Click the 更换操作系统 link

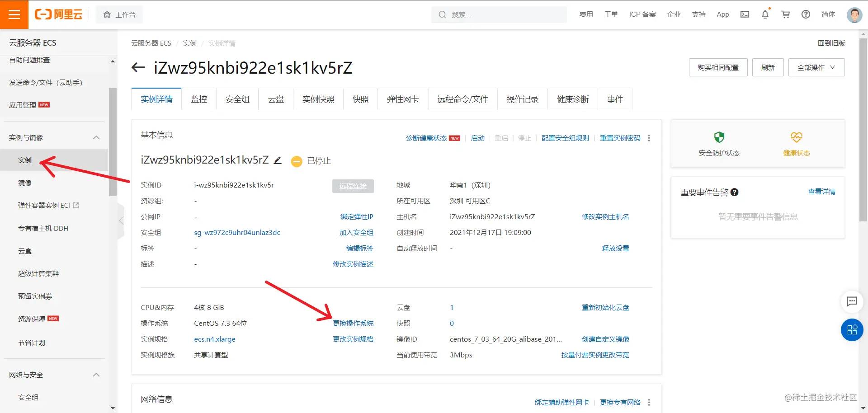click(353, 323)
